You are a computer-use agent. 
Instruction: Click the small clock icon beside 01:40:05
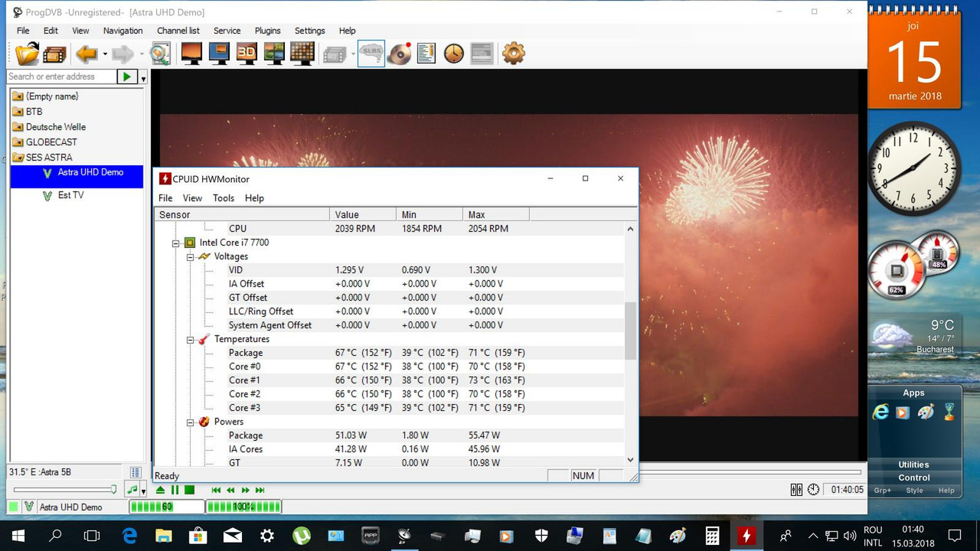(x=813, y=490)
